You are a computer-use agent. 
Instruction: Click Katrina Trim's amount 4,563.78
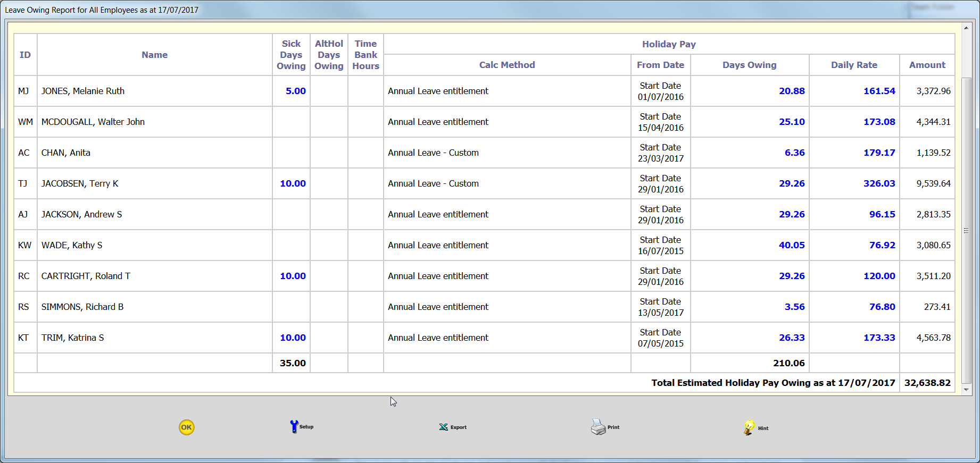pyautogui.click(x=933, y=338)
